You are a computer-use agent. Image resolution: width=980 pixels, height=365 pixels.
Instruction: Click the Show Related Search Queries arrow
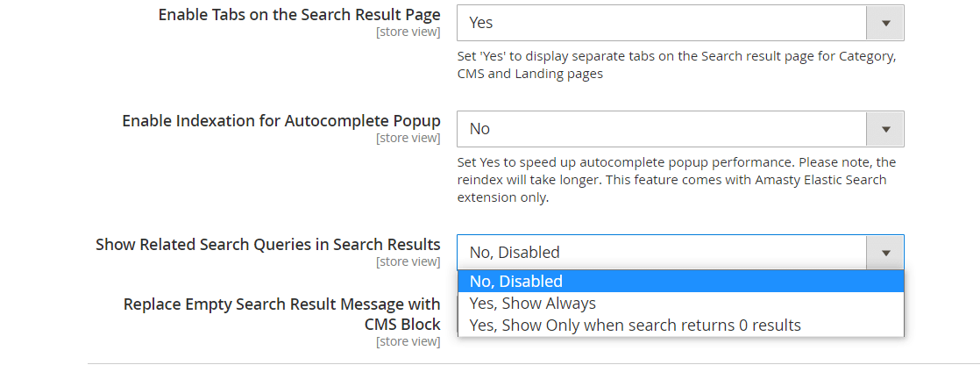(885, 253)
